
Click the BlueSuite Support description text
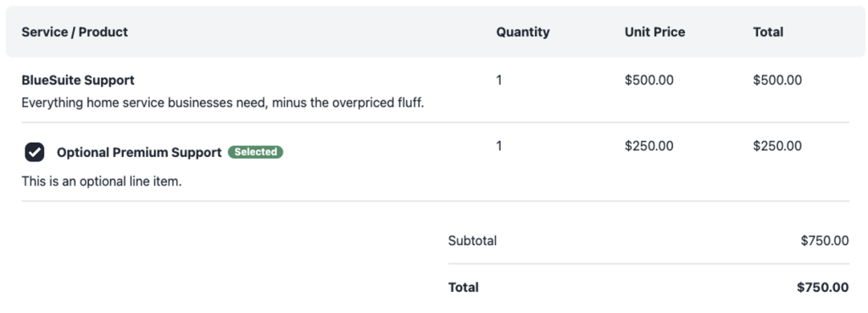point(223,103)
